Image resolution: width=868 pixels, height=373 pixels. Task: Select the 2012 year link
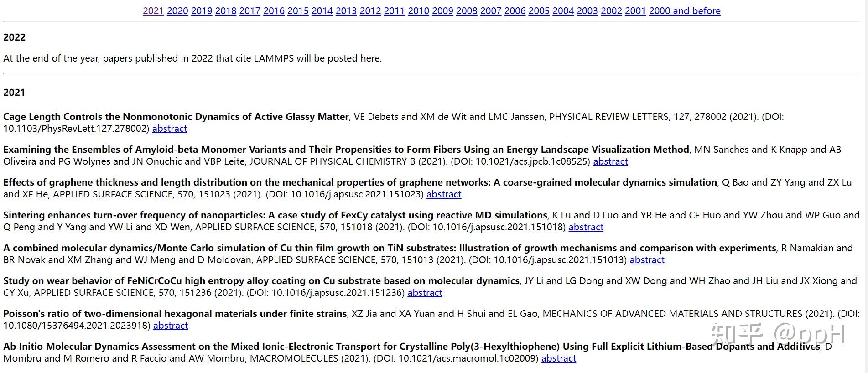pos(370,11)
